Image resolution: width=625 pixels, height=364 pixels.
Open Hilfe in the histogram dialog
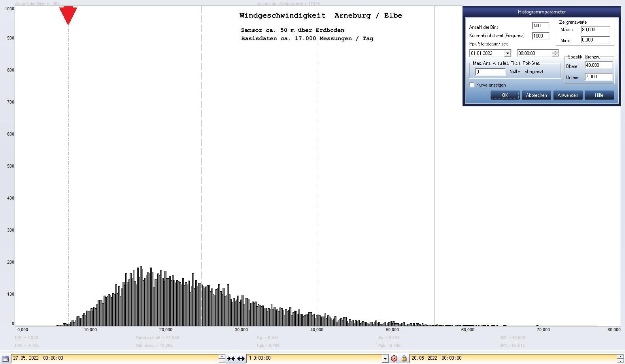[x=599, y=95]
